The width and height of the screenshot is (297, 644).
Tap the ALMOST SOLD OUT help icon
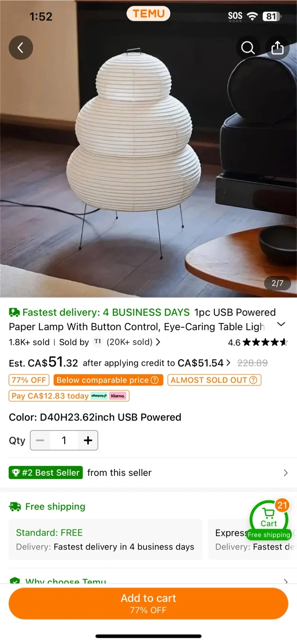point(253,380)
